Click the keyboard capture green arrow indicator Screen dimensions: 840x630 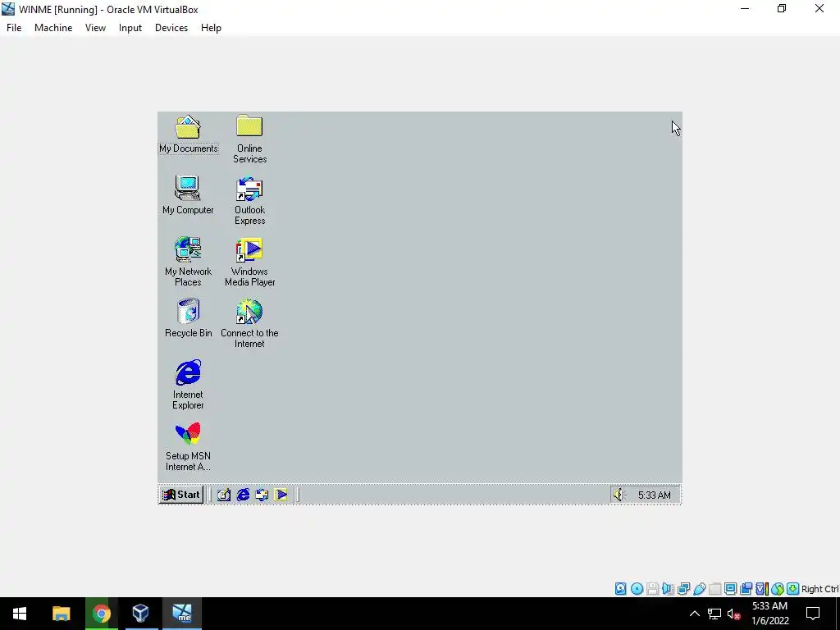point(793,589)
